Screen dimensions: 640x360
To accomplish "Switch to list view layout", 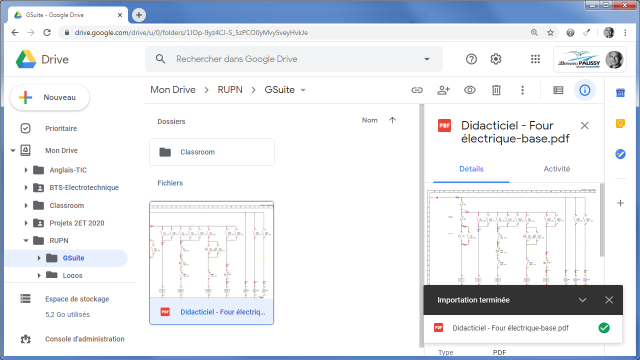I will click(558, 90).
